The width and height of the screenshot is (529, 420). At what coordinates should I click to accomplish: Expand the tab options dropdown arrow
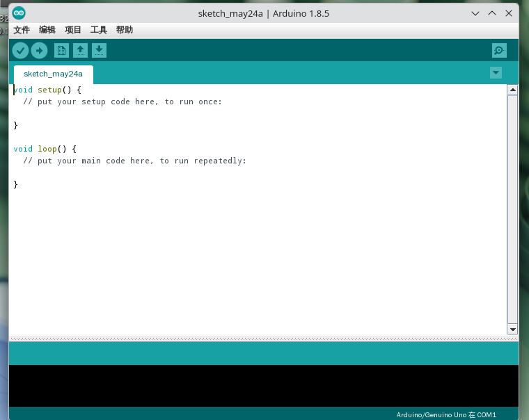(x=496, y=72)
